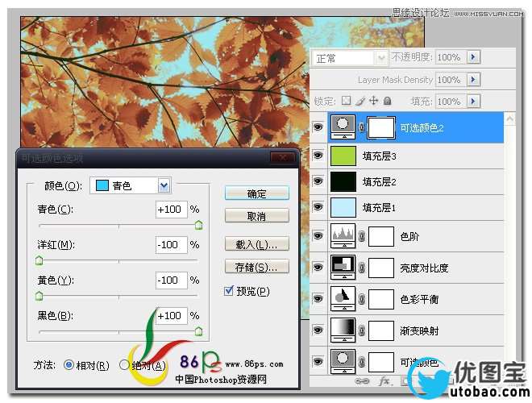Toggle lock image pixels brush icon
Viewport: 532px width, 403px height.
tap(360, 101)
